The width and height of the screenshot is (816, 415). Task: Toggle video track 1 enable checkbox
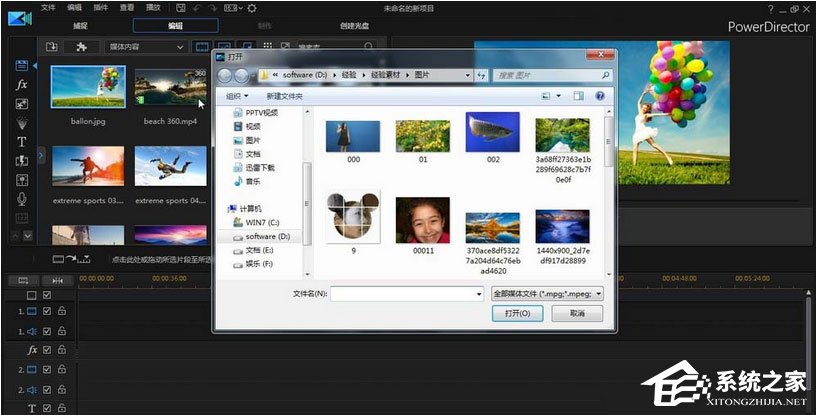click(x=47, y=311)
